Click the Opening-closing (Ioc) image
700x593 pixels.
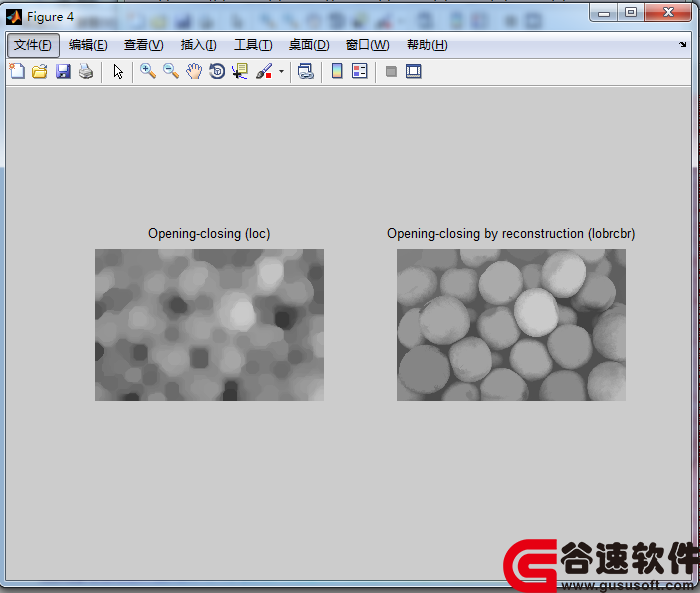pos(209,325)
